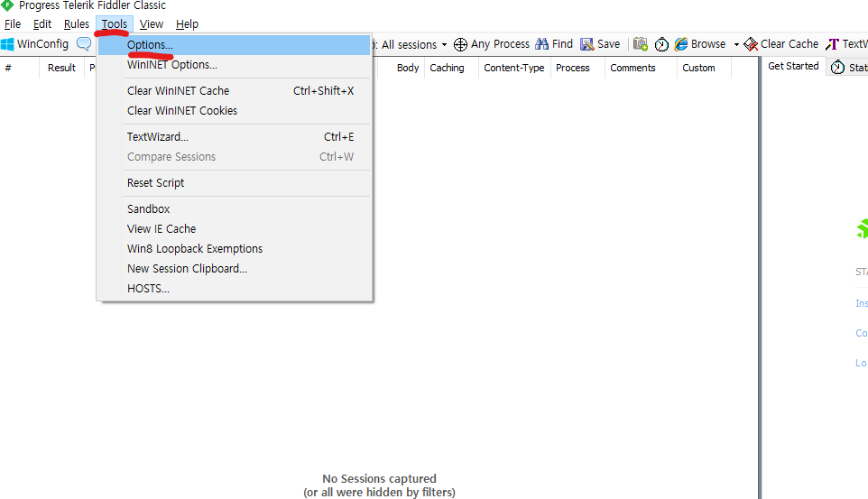This screenshot has height=499, width=868.
Task: Click the WinConfig toolbar button
Action: 35,43
